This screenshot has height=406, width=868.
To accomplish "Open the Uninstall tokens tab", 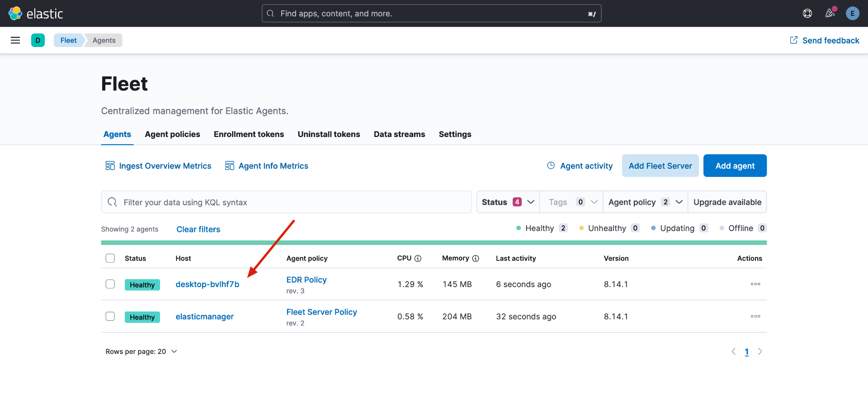I will pyautogui.click(x=329, y=134).
